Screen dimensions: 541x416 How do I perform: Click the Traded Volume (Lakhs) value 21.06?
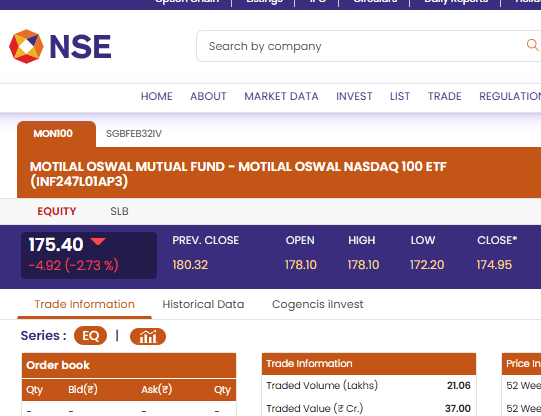(459, 385)
